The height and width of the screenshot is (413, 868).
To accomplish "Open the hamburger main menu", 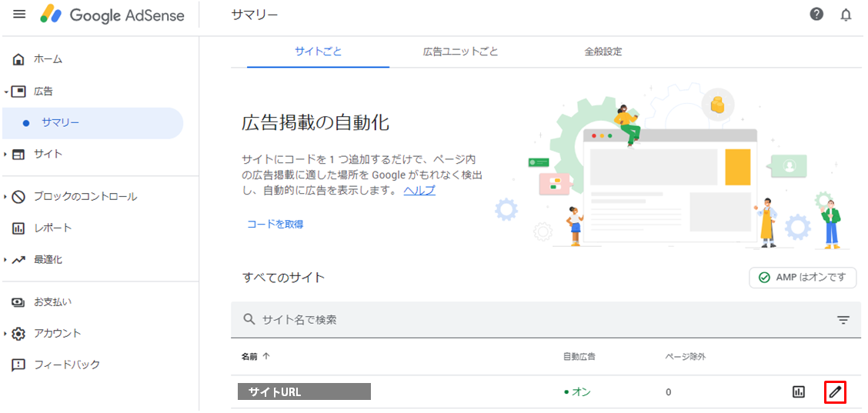I will [x=19, y=15].
